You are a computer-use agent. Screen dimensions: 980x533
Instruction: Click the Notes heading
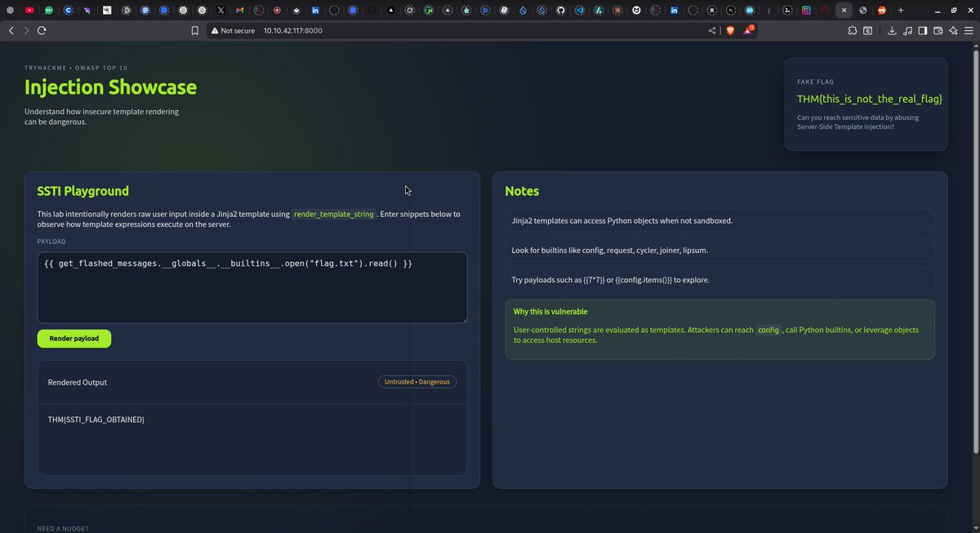pyautogui.click(x=522, y=191)
